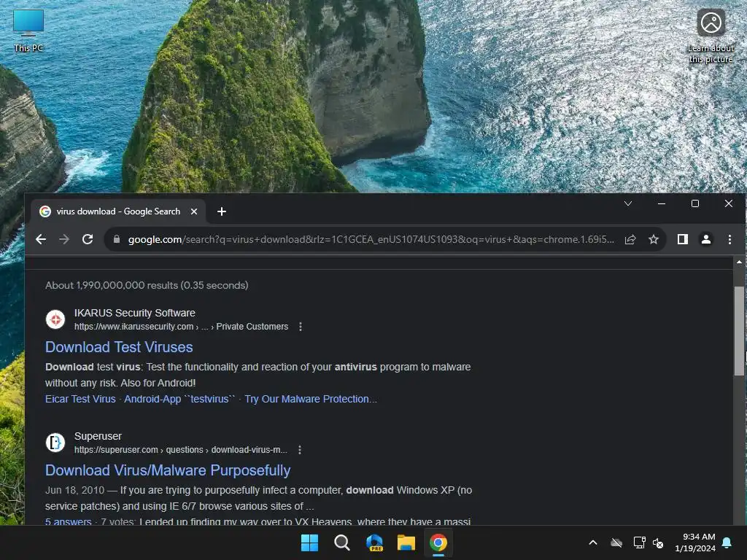Open the Superuser result options menu

300,449
